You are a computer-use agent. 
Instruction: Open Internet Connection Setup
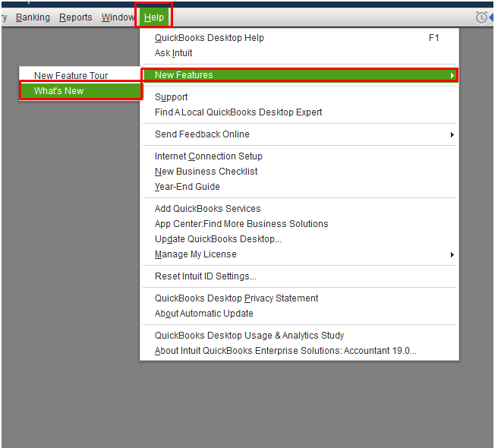click(300, 156)
